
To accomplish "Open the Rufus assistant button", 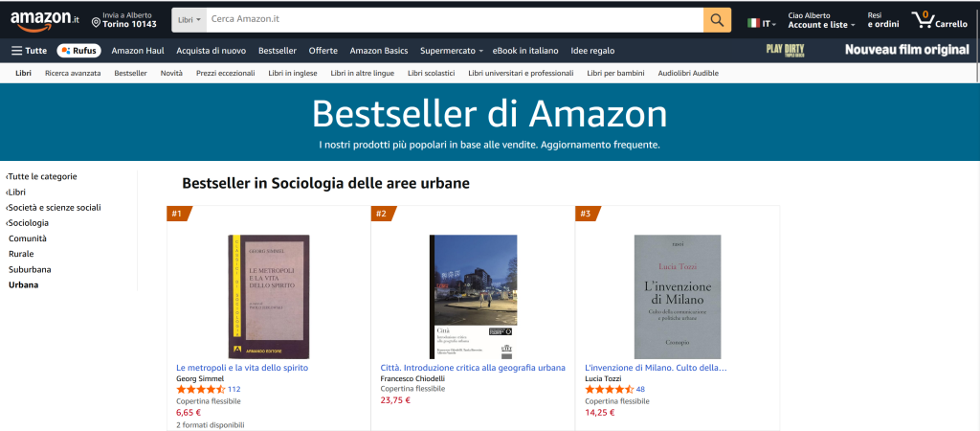I will [78, 51].
